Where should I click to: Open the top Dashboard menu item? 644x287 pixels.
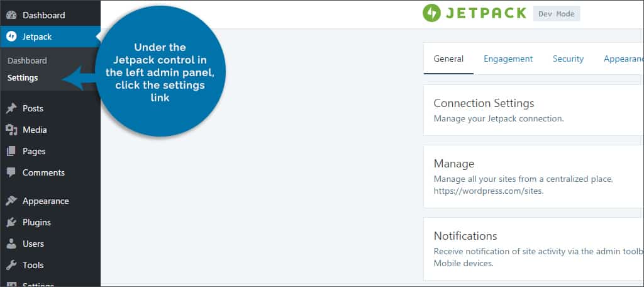click(50, 15)
